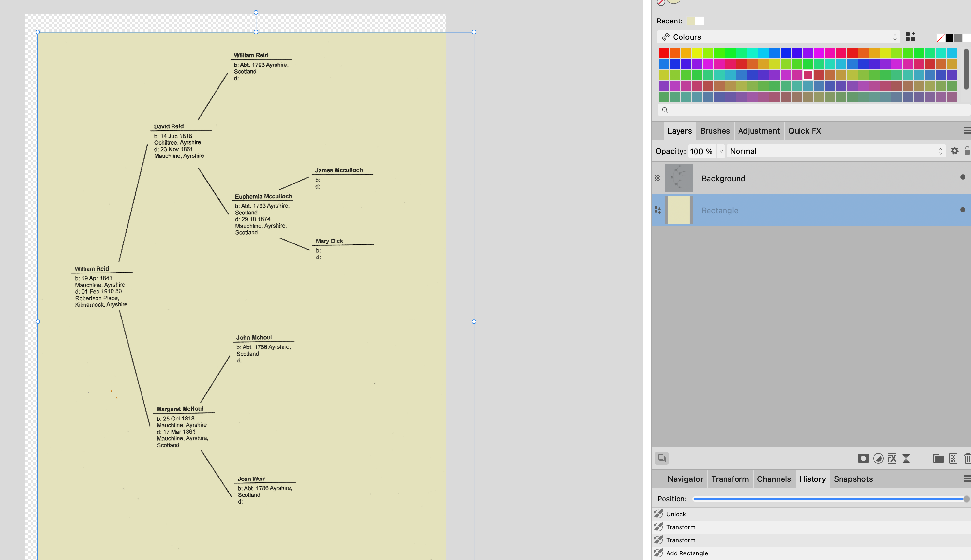971x560 pixels.
Task: Select the Add Rectangle history step
Action: pyautogui.click(x=811, y=553)
